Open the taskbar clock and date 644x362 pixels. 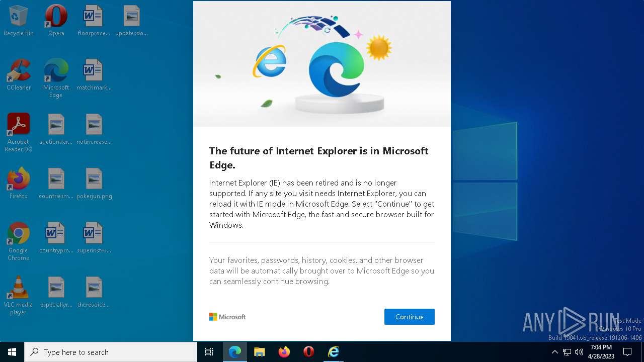[x=601, y=352]
